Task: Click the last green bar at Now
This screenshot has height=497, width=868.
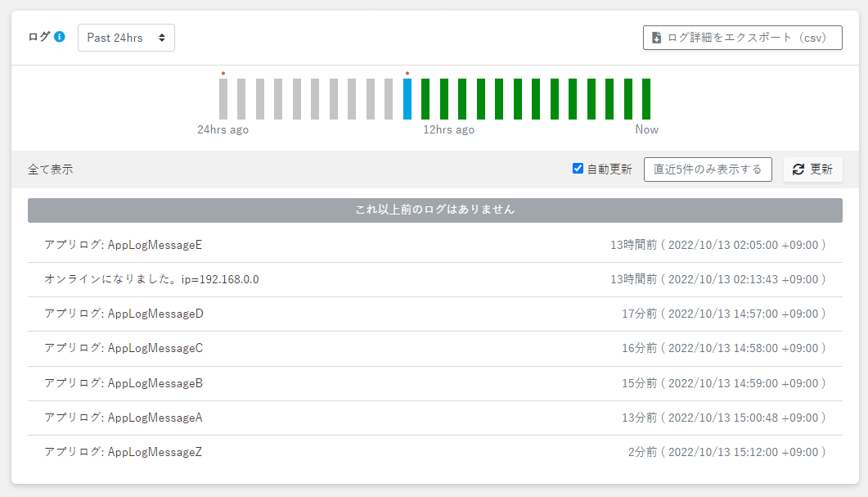Action: pyautogui.click(x=646, y=99)
